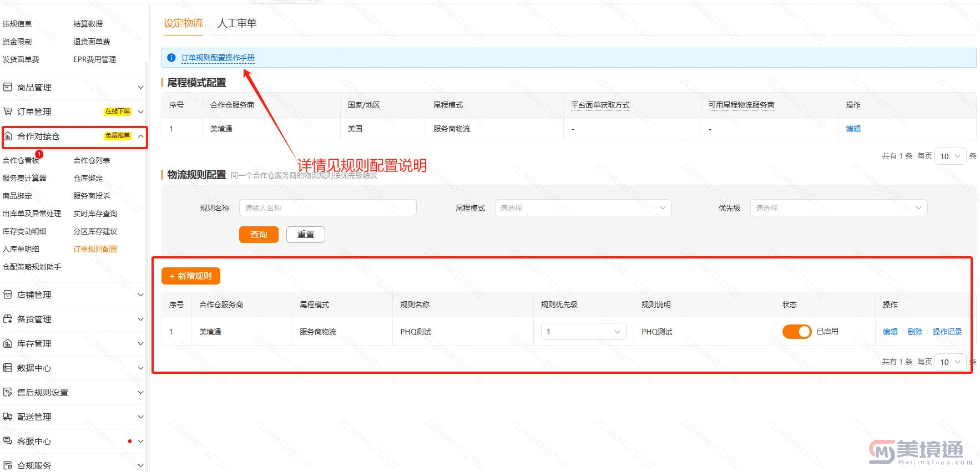The height and width of the screenshot is (472, 980).
Task: Expand the 数据中心 menu chevron
Action: 140,368
